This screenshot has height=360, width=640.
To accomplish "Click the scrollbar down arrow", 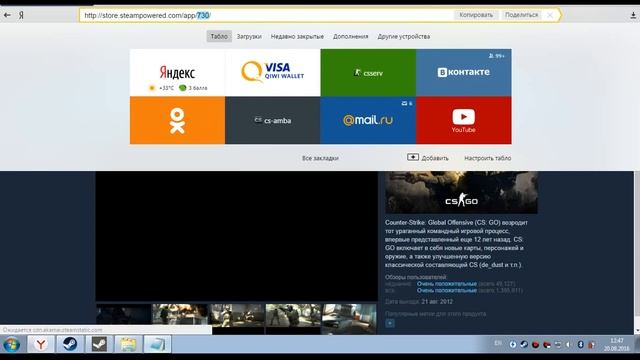I will [637, 330].
